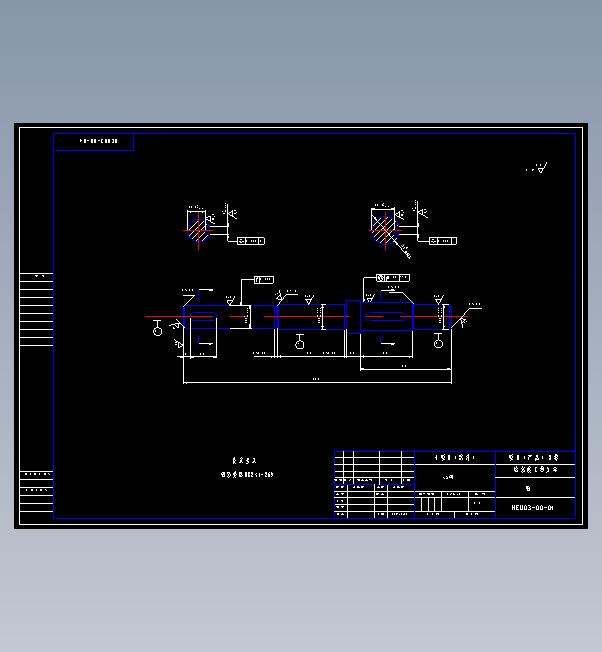This screenshot has width=602, height=652.
Task: Select the left hatched shaft cross-section view
Action: (x=198, y=230)
